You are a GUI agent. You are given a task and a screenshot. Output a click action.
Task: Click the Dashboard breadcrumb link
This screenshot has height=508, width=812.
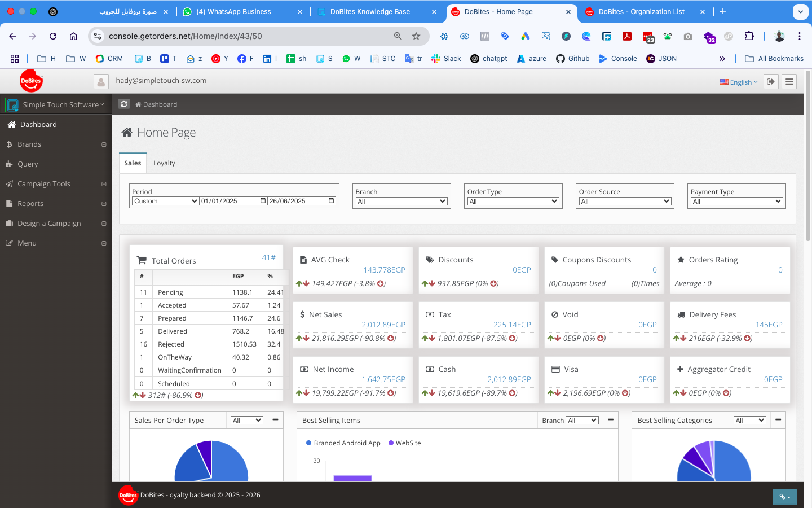pos(156,104)
